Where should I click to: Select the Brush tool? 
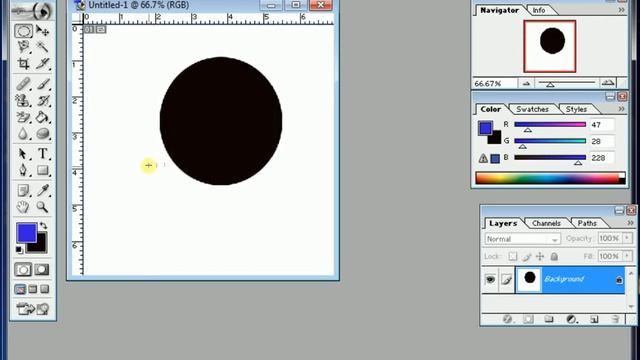click(x=42, y=84)
